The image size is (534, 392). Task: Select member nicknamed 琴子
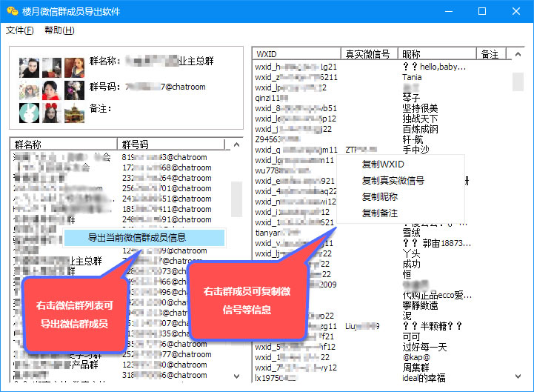[x=411, y=98]
